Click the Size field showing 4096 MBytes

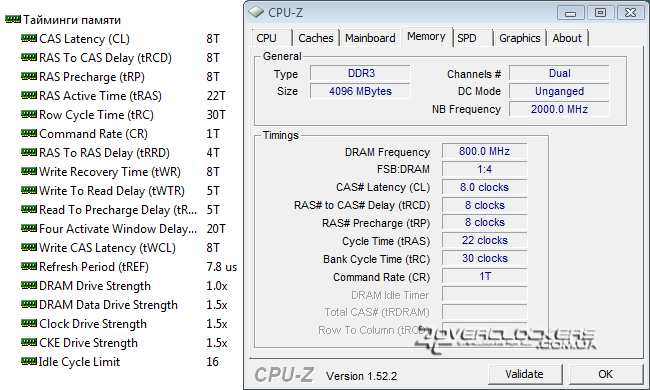pos(360,91)
